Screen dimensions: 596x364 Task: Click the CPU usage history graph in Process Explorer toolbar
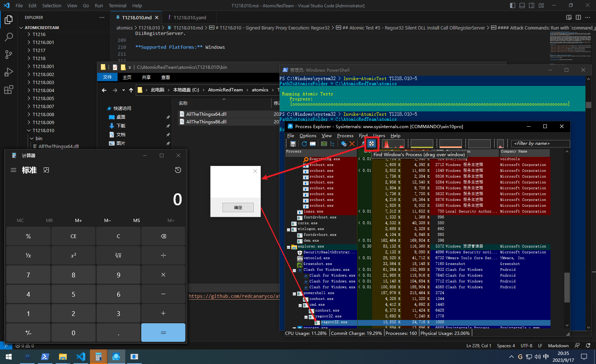pos(393,144)
